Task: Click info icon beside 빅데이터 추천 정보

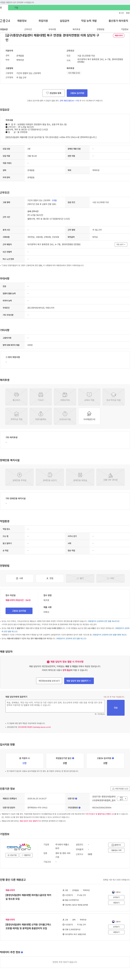Action: pos(22,952)
